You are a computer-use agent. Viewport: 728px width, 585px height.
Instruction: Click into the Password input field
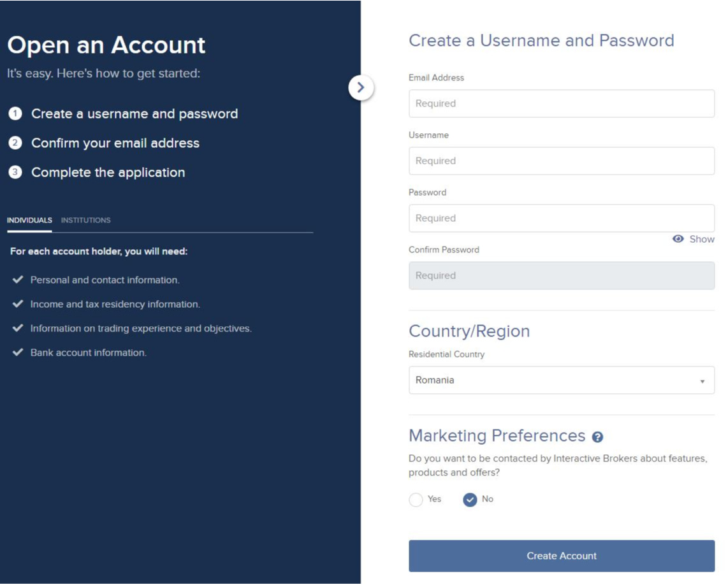(562, 218)
